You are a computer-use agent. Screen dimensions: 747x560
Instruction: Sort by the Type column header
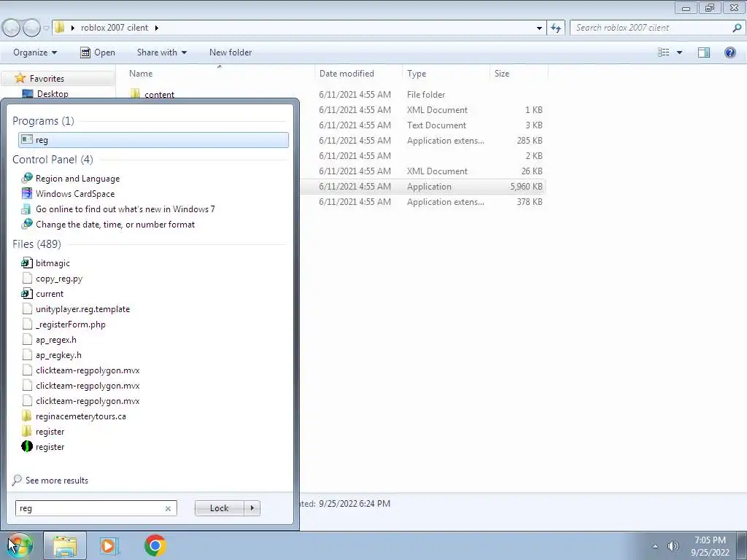(x=417, y=74)
